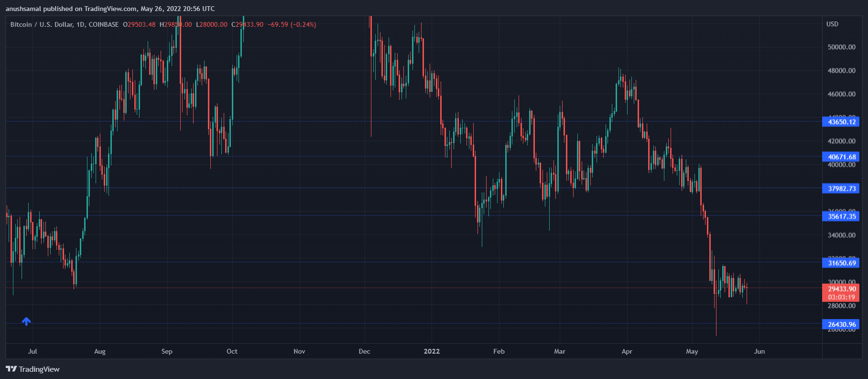This screenshot has width=868, height=379.
Task: Click the 43650.12 blue price level label
Action: pos(841,122)
